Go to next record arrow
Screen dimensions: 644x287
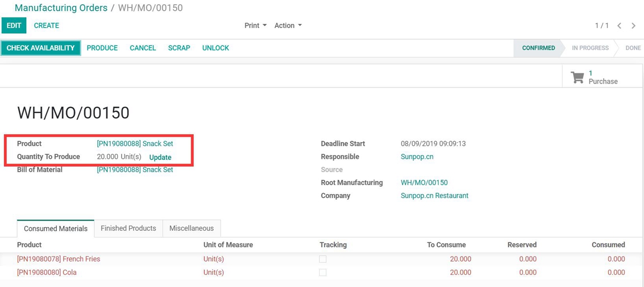634,26
